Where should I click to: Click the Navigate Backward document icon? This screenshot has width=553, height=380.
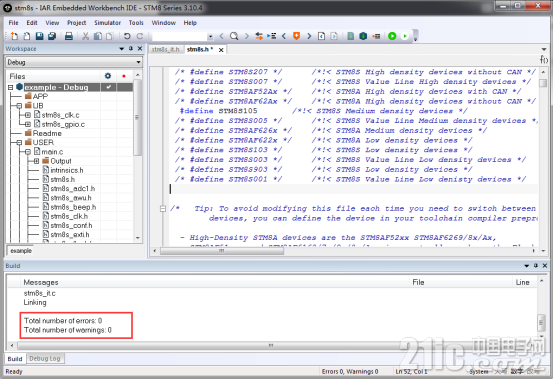(321, 36)
